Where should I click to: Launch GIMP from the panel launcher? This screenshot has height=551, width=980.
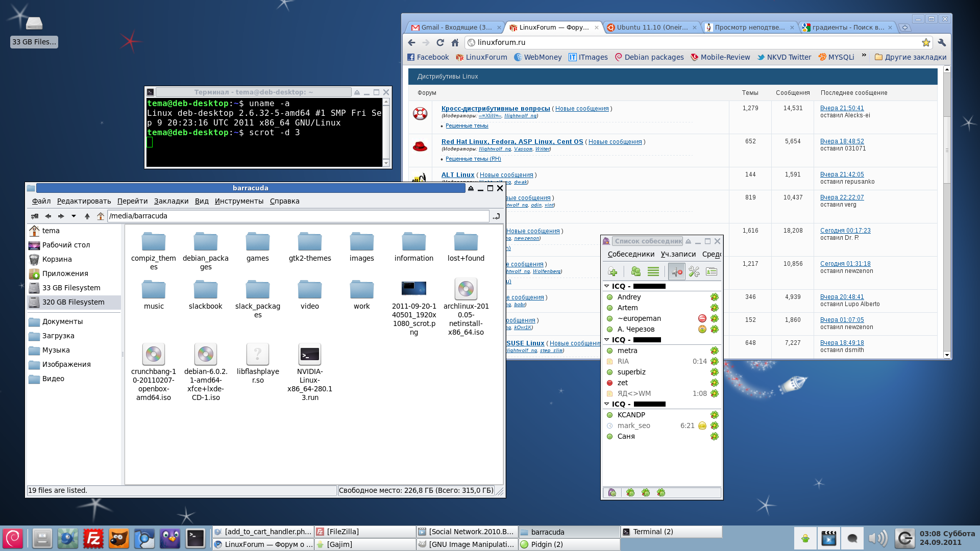(x=119, y=538)
